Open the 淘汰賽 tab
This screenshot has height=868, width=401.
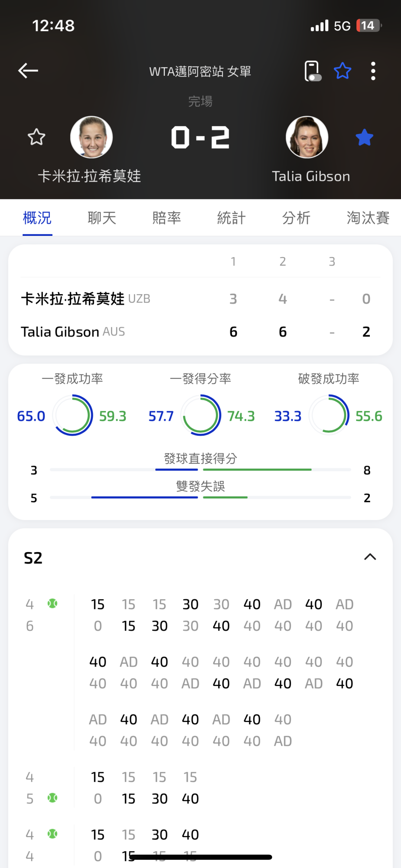(x=368, y=218)
